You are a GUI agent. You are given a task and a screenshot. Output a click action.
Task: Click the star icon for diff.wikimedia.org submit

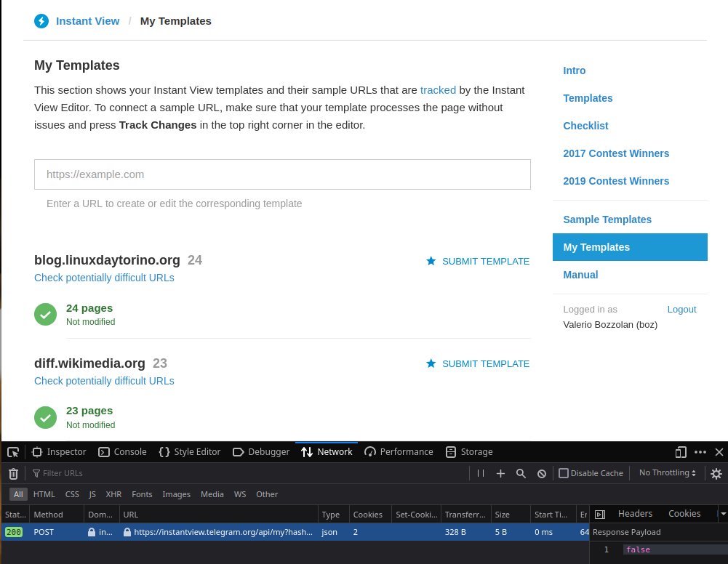pyautogui.click(x=431, y=363)
